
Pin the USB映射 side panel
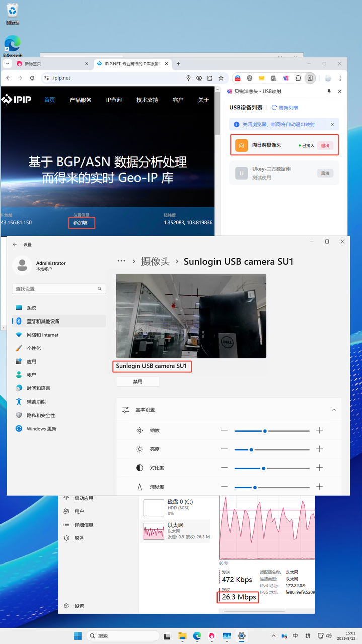[x=329, y=91]
